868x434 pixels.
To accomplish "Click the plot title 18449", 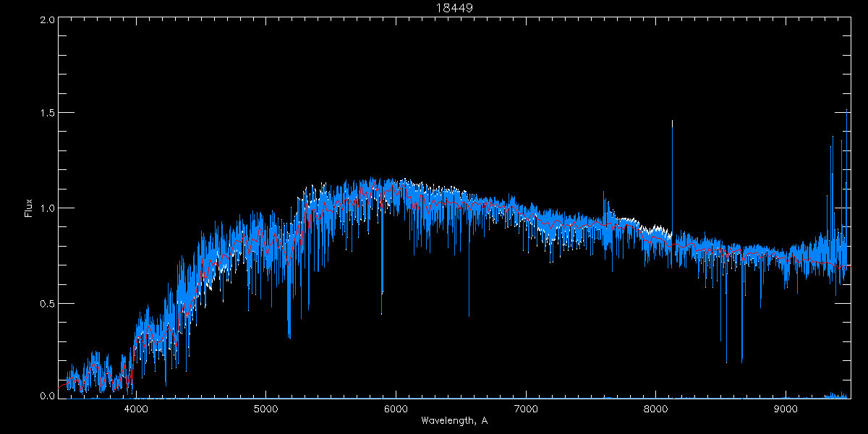I will pyautogui.click(x=454, y=8).
